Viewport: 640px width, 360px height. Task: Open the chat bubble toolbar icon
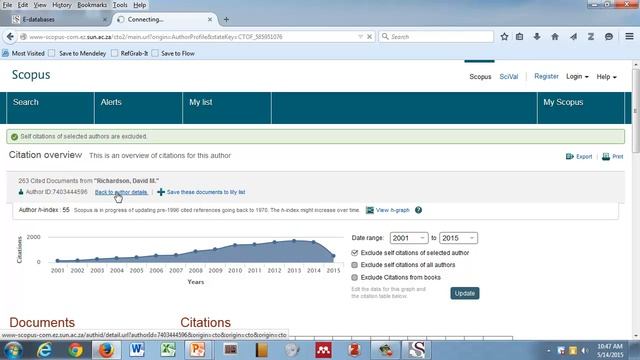tap(609, 37)
